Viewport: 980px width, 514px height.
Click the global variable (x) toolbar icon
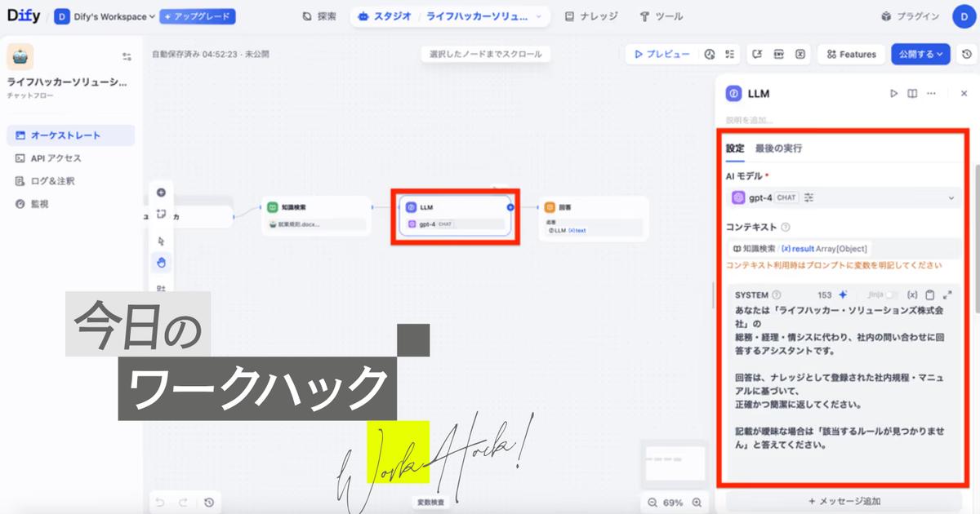[800, 55]
